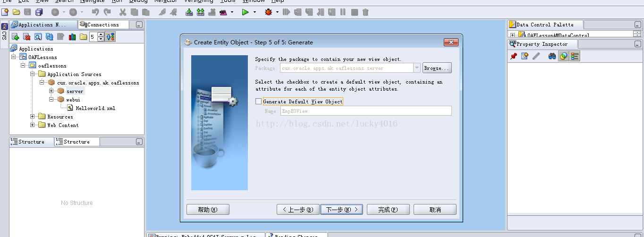The height and width of the screenshot is (237, 644).
Task: Click the 取消 cancel button
Action: (x=435, y=210)
